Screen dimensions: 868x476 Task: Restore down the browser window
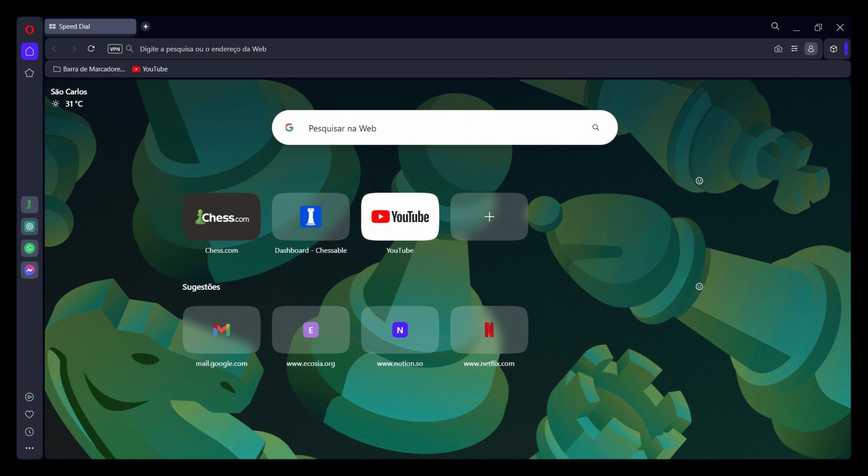818,27
